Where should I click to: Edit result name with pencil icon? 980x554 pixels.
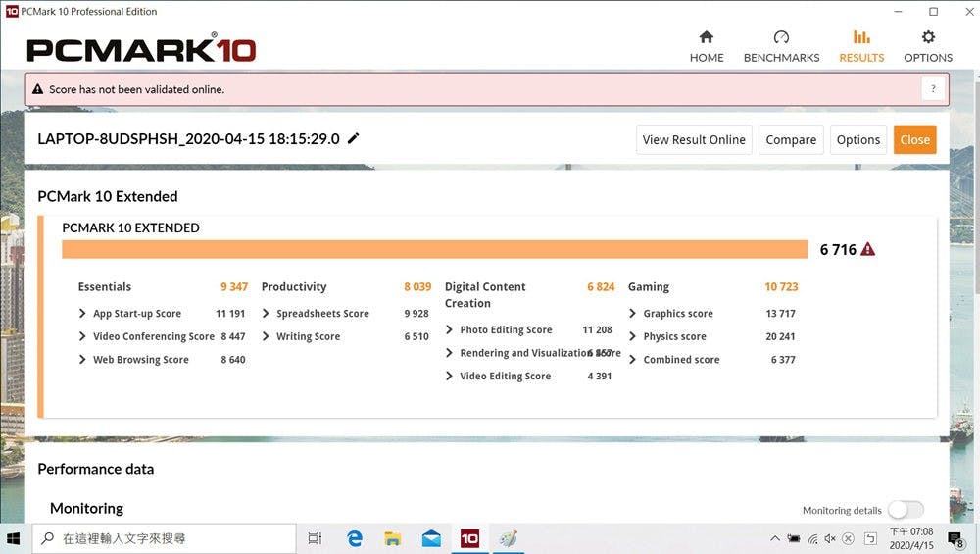point(354,138)
